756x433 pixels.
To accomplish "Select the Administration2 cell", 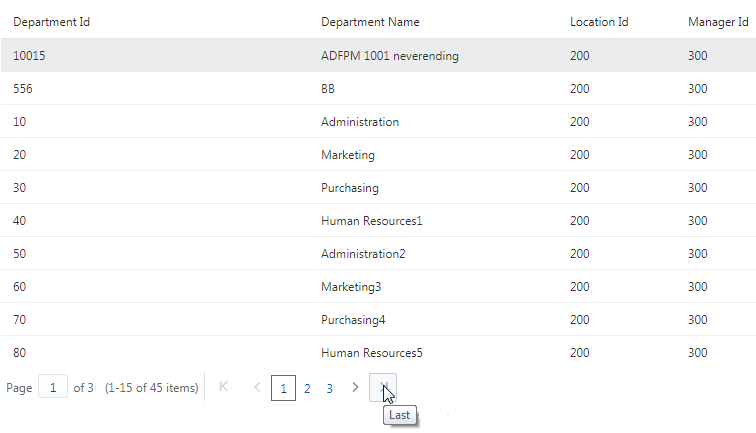I will tap(363, 254).
